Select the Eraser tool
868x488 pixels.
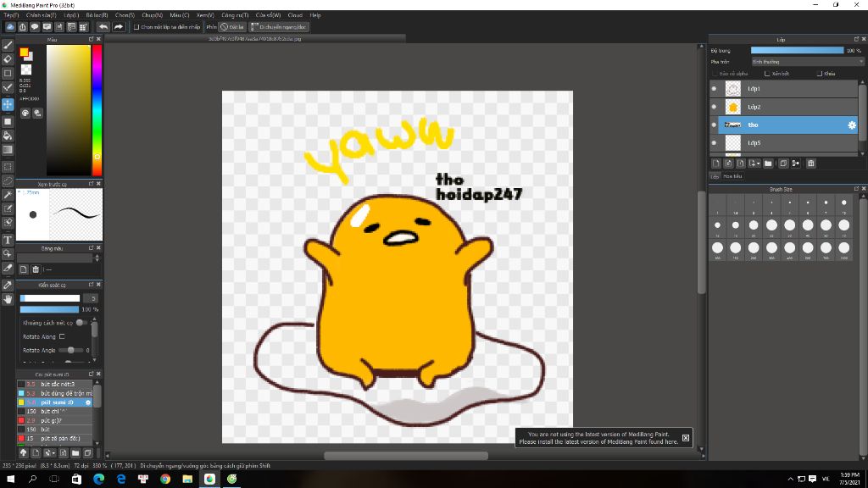[8, 59]
